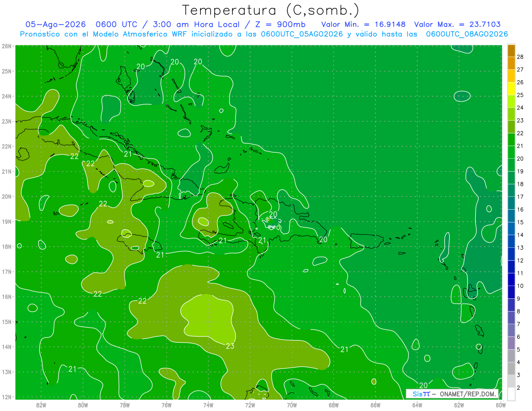Image resolution: width=532 pixels, height=411 pixels.
Task: Click the '28' color scale label
Action: point(520,56)
